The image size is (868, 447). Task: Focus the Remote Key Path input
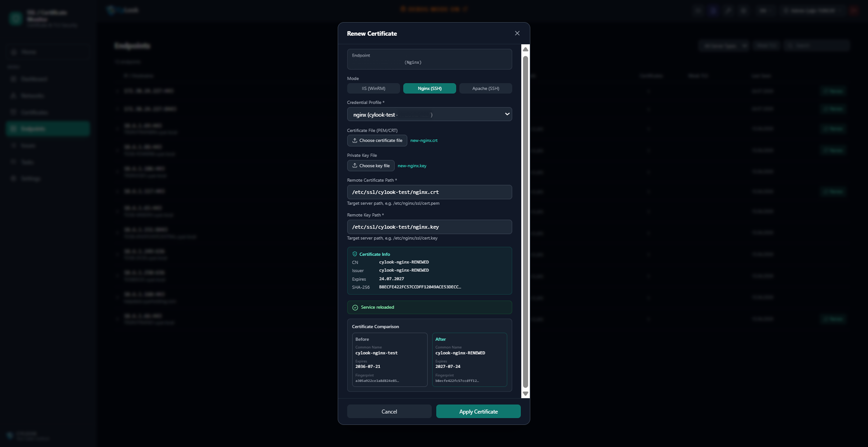(430, 227)
